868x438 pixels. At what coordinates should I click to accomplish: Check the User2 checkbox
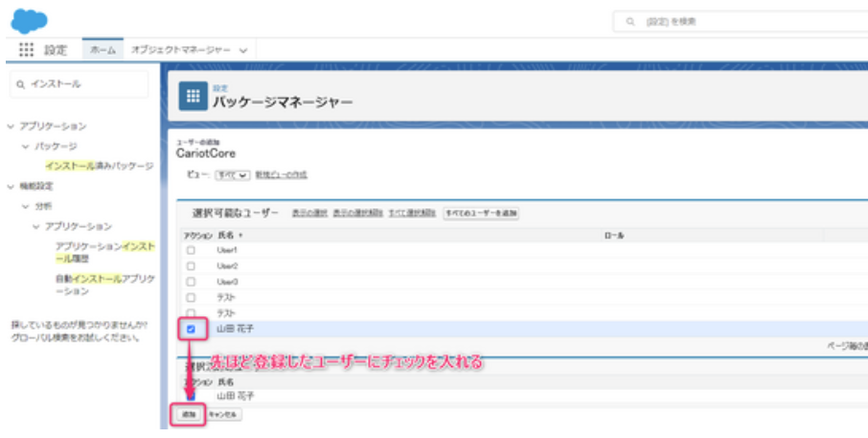point(191,266)
